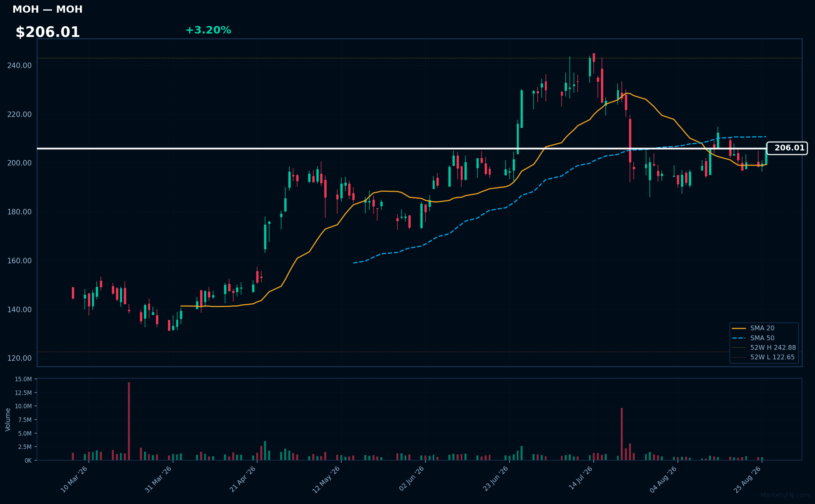815x504 pixels.
Task: Click the 0K volume axis label
Action: click(x=28, y=461)
